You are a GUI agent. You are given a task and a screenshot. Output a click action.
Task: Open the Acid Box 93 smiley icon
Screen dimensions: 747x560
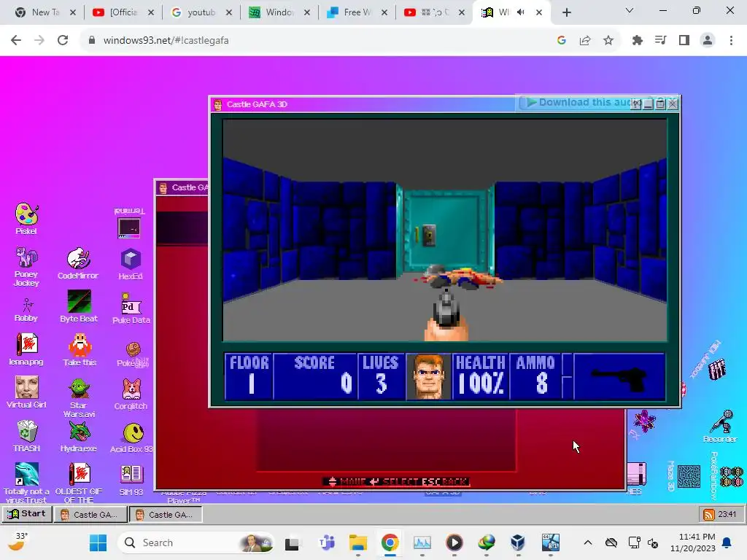click(x=132, y=437)
